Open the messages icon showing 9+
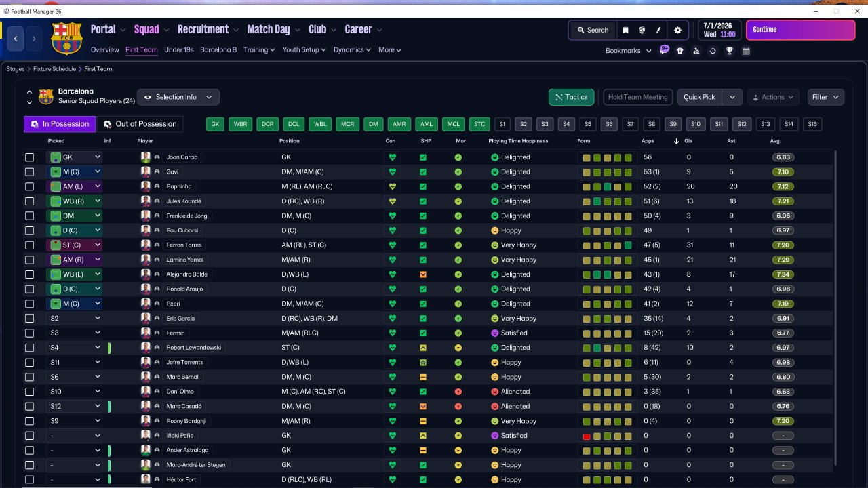 [x=664, y=50]
